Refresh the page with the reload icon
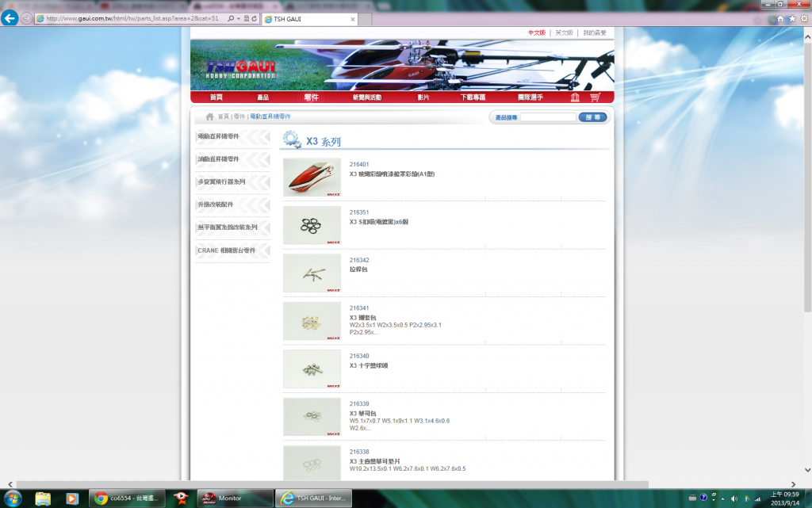Image resolution: width=812 pixels, height=508 pixels. pos(255,18)
